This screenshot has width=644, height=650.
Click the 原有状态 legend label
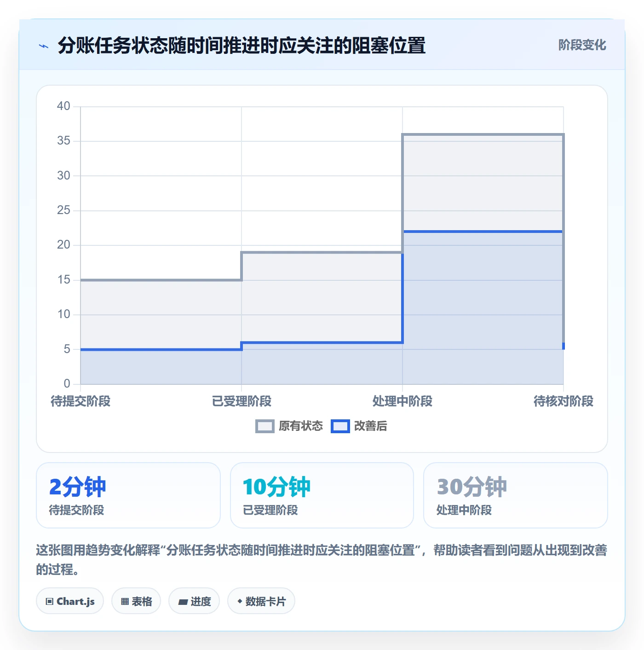click(x=301, y=426)
